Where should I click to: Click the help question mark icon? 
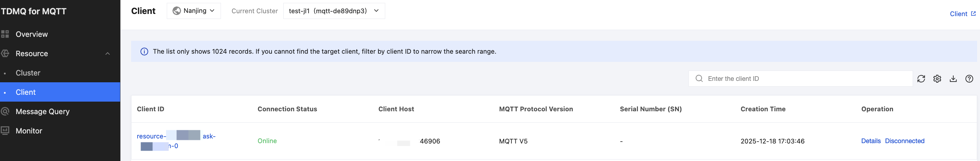pos(969,79)
